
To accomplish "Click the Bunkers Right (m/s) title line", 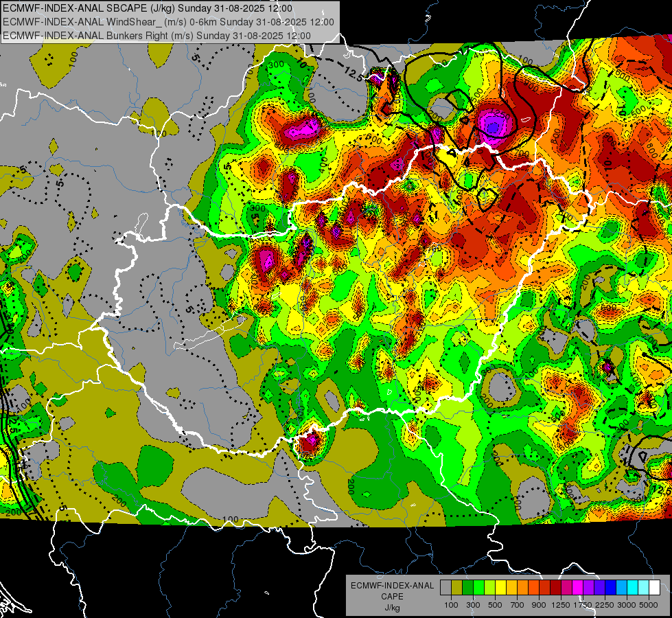I will click(x=157, y=36).
